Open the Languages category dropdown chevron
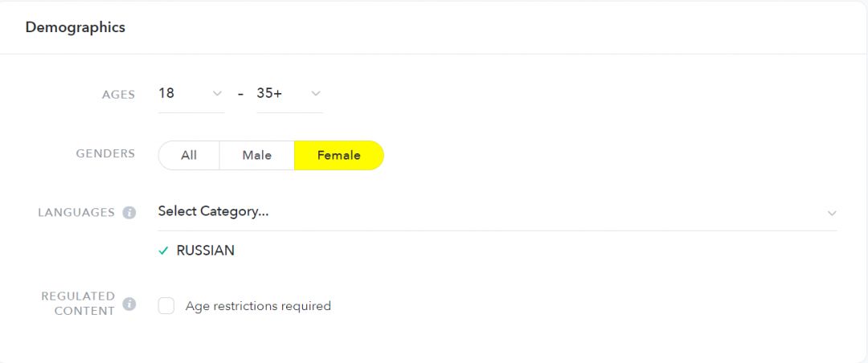Image resolution: width=868 pixels, height=363 pixels. (x=832, y=213)
